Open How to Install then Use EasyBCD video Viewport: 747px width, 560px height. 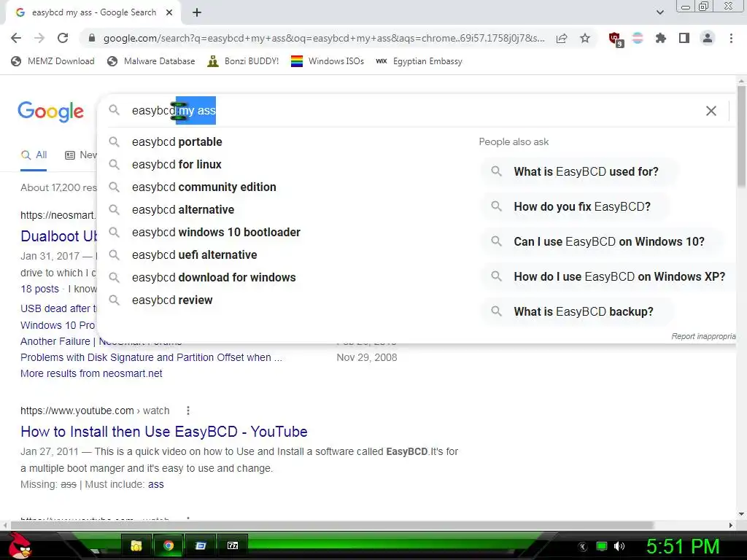[x=164, y=432]
